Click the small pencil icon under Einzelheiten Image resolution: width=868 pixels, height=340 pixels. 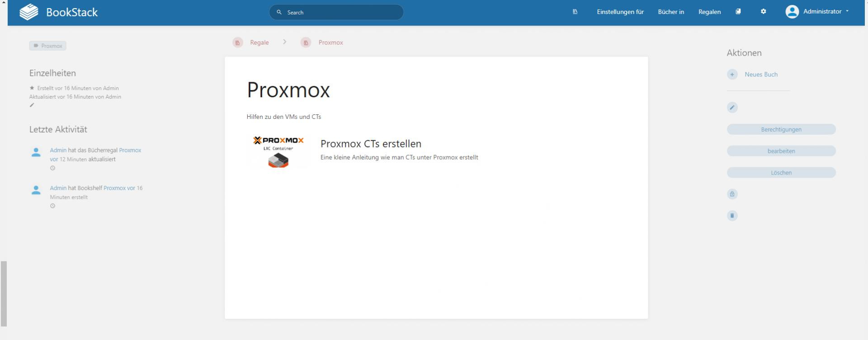pyautogui.click(x=32, y=105)
